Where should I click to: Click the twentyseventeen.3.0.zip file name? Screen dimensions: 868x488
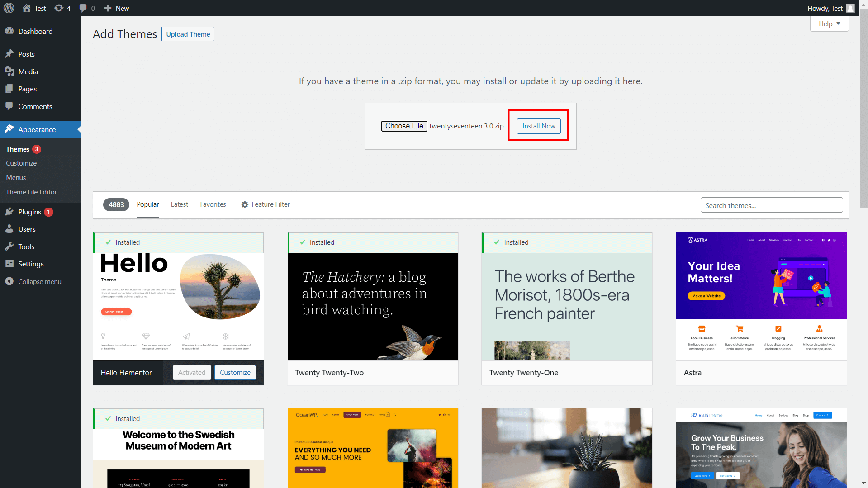(466, 126)
